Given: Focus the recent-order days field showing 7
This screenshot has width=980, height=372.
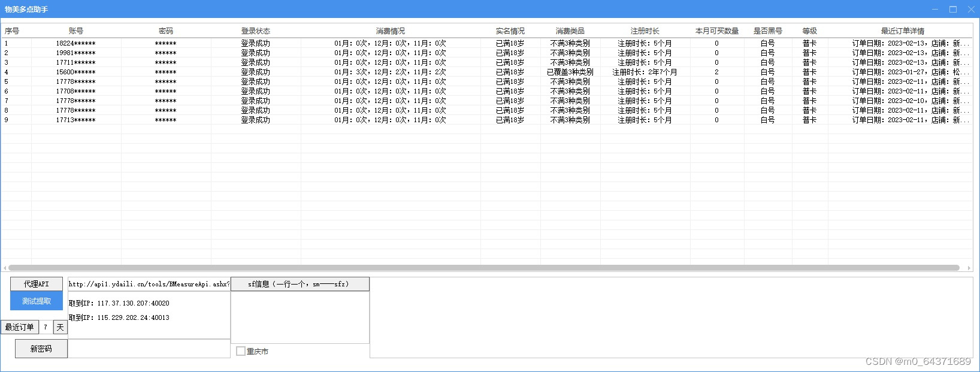Looking at the screenshot, I should click(46, 327).
